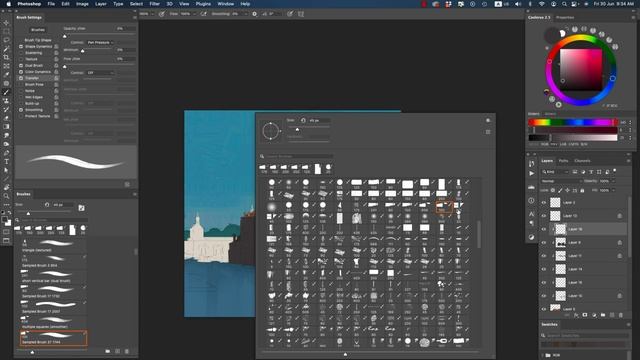Open the layer filter Kind dropdown
640x360 pixels.
556,172
